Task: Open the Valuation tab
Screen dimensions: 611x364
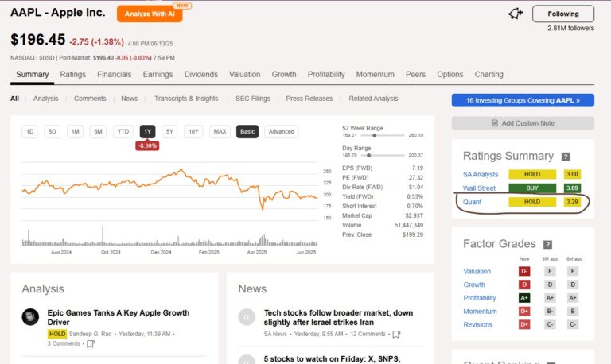Action: pos(245,75)
